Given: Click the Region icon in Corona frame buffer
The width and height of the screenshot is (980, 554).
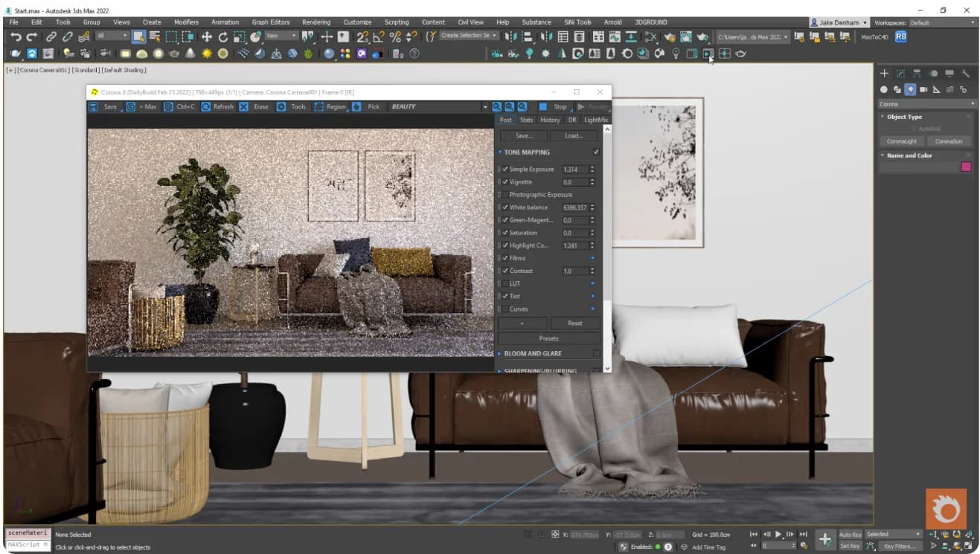Looking at the screenshot, I should pyautogui.click(x=318, y=107).
